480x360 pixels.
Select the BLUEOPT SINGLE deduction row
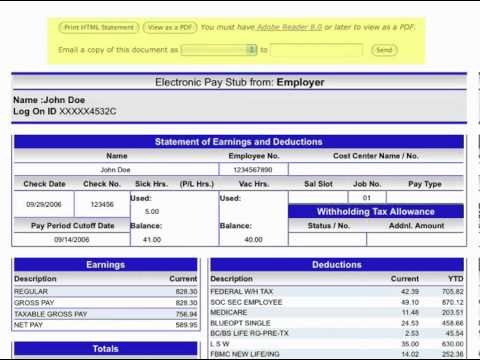click(x=337, y=323)
